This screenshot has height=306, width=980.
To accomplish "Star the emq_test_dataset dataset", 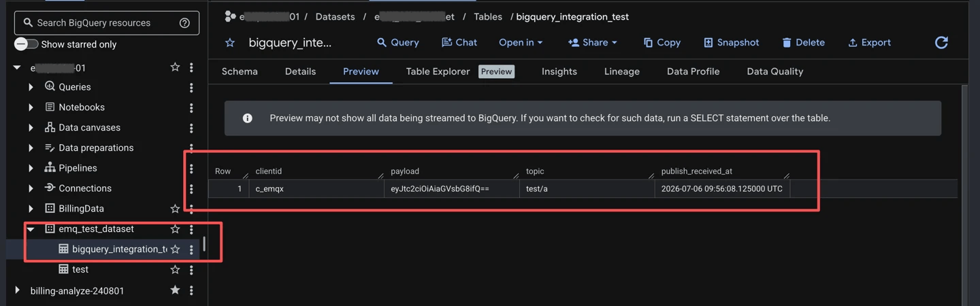I will tap(175, 229).
